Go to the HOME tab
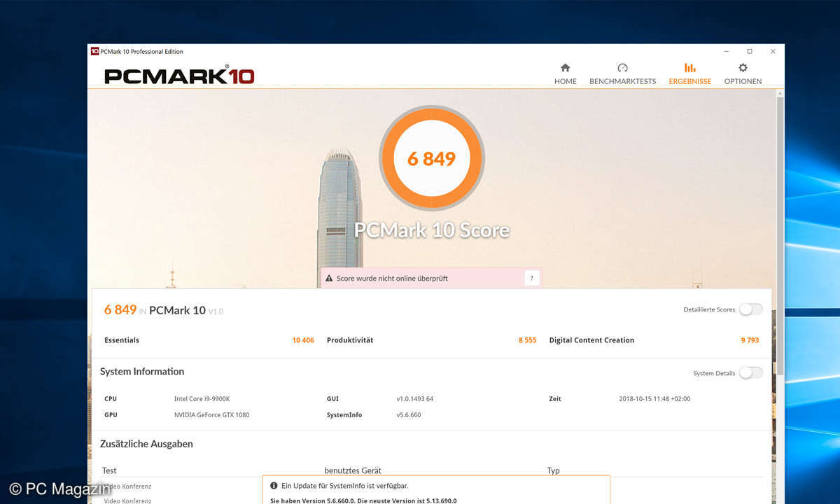The image size is (840, 504). pyautogui.click(x=566, y=73)
